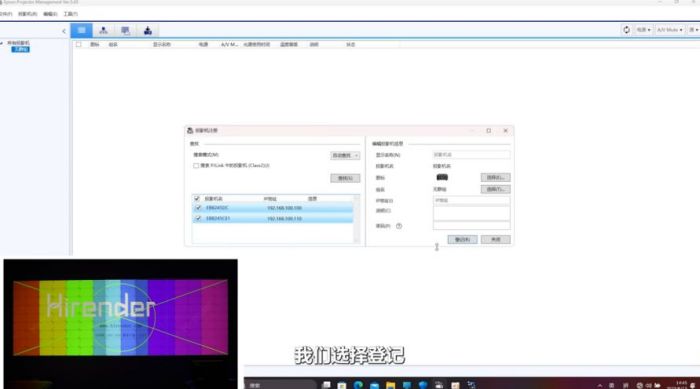Screen dimensions: 700x389
Task: Open the group hierarchy view icon
Action: coord(103,30)
